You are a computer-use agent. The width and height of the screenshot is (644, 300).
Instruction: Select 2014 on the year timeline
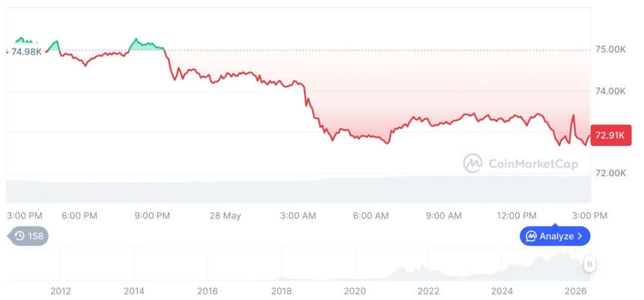coord(134,291)
